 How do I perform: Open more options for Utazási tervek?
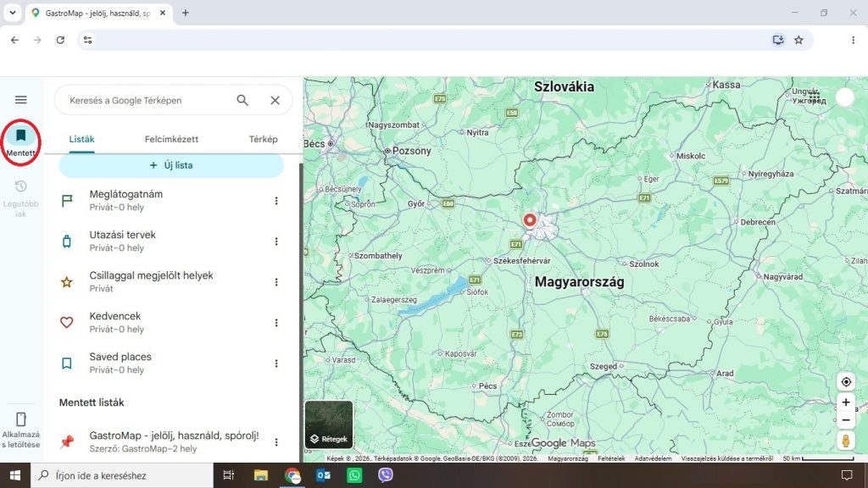tap(276, 241)
